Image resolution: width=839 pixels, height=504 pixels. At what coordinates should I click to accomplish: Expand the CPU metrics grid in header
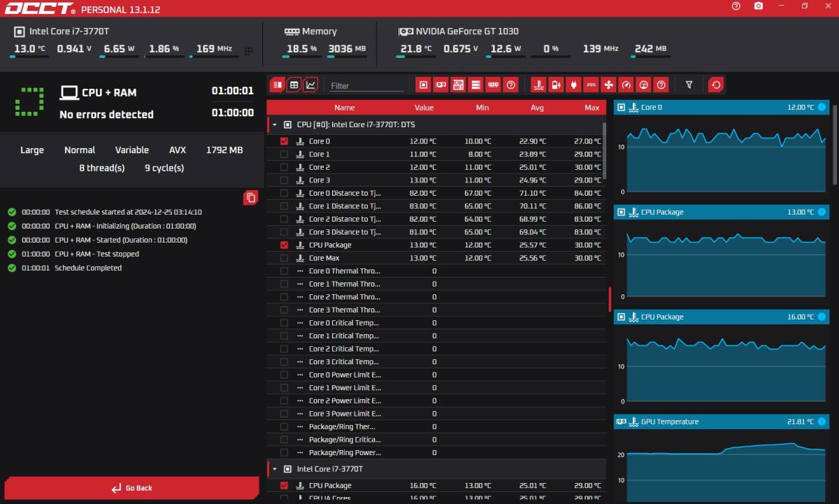(249, 51)
